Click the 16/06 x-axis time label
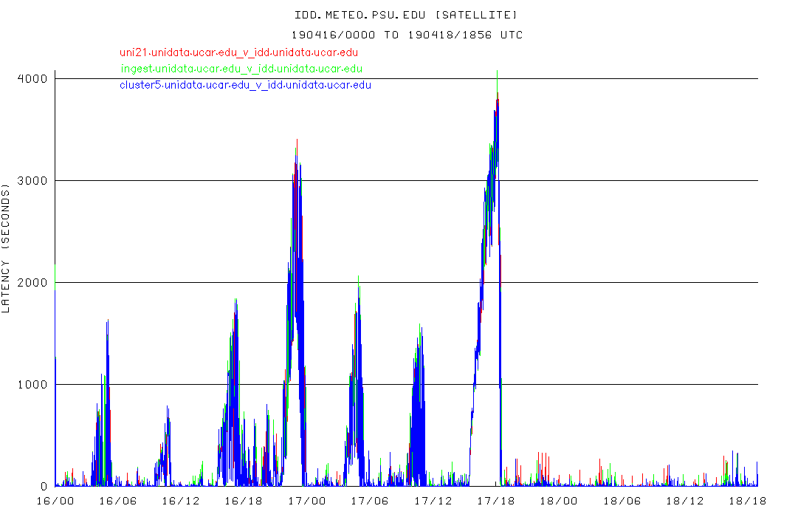The height and width of the screenshot is (517, 812). point(118,501)
